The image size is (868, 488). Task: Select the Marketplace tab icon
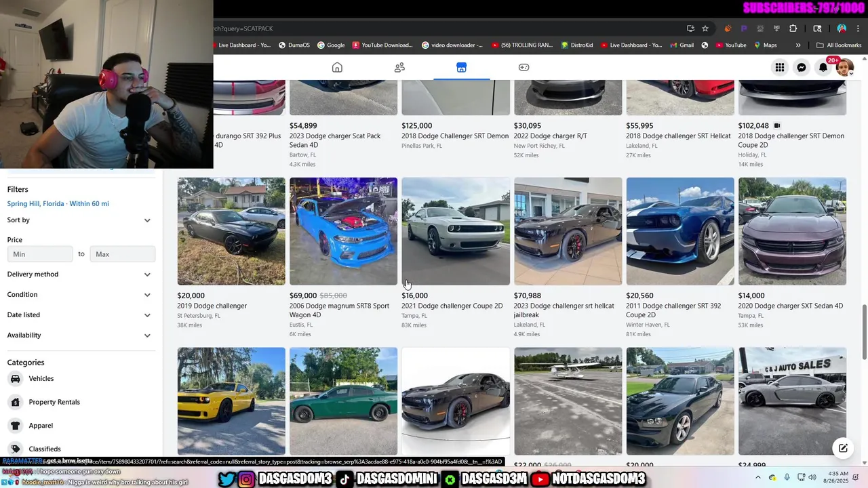pyautogui.click(x=461, y=67)
